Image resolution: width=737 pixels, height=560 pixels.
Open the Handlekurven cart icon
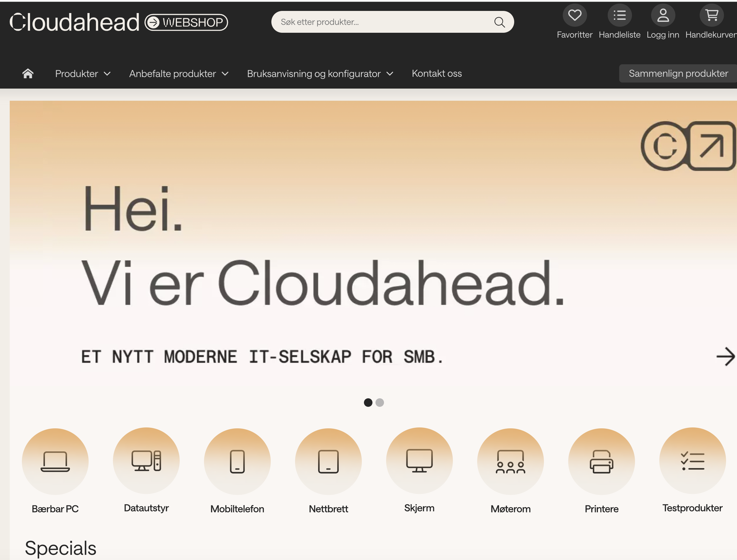point(711,15)
